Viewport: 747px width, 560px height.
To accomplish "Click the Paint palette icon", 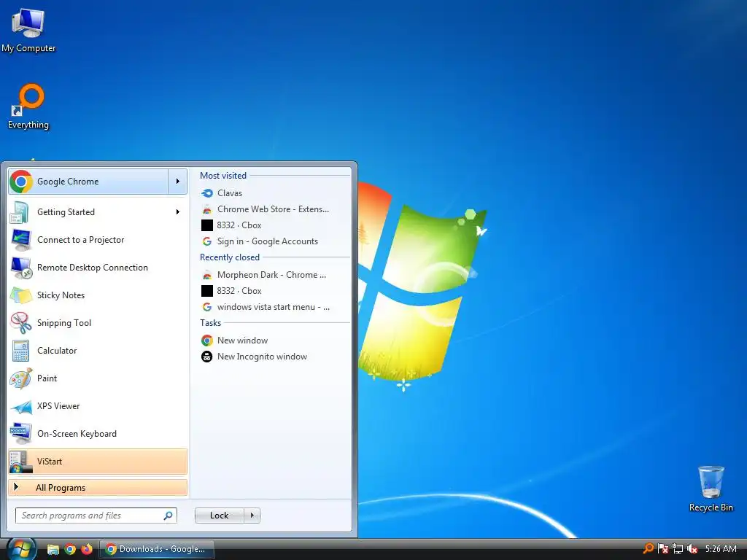I will tap(21, 378).
